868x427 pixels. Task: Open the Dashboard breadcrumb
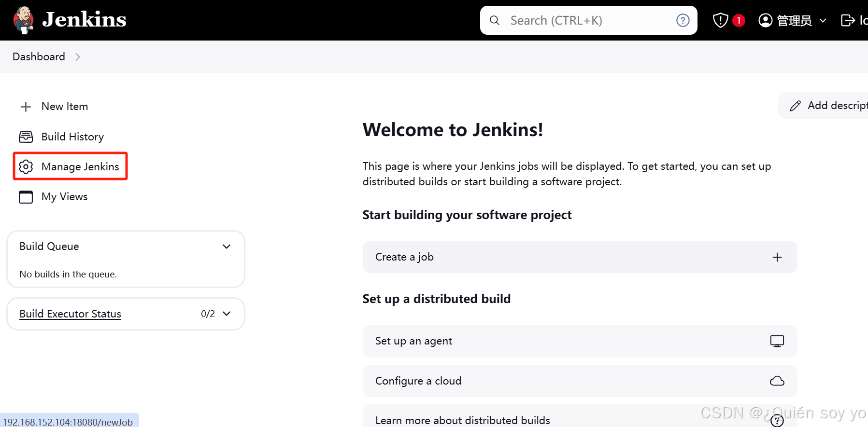[x=39, y=57]
